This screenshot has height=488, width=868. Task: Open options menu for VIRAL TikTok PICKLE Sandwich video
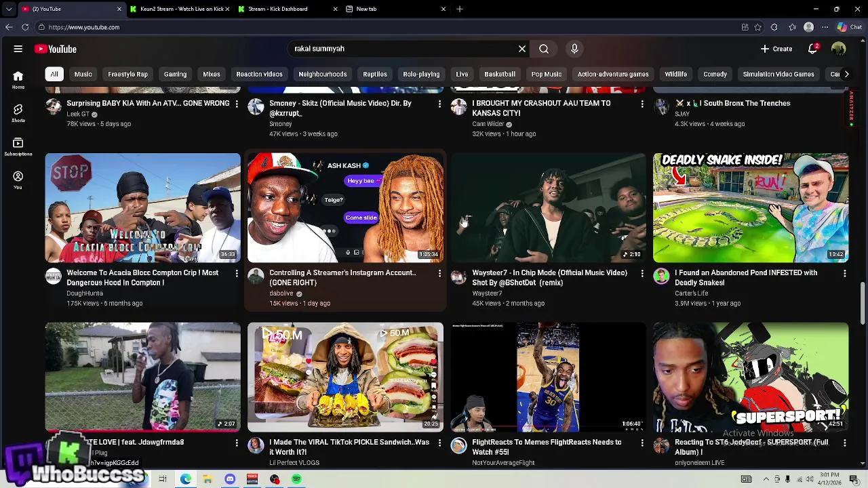[x=439, y=443]
